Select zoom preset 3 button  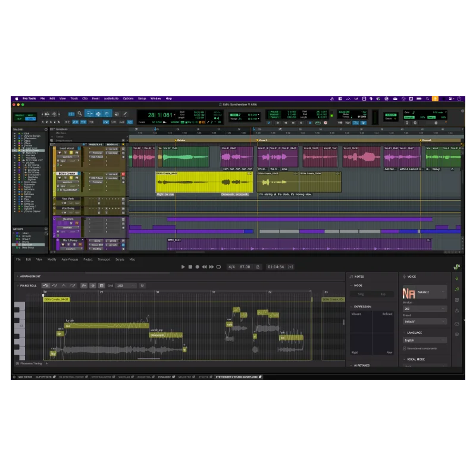click(x=51, y=122)
